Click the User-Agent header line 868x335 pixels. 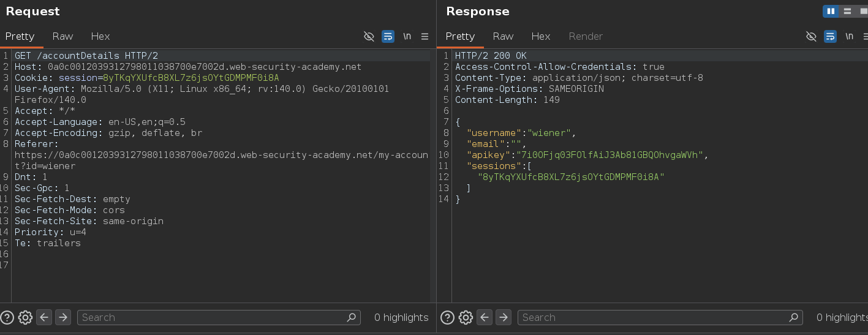click(x=202, y=94)
